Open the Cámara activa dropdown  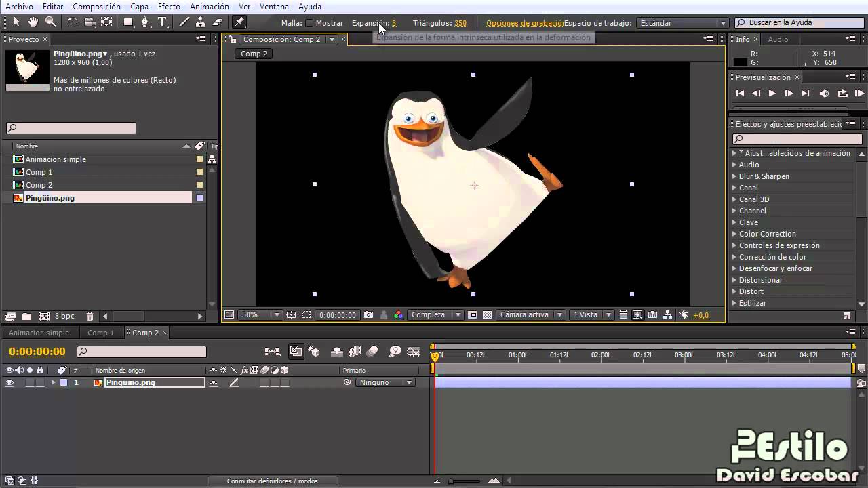(530, 315)
